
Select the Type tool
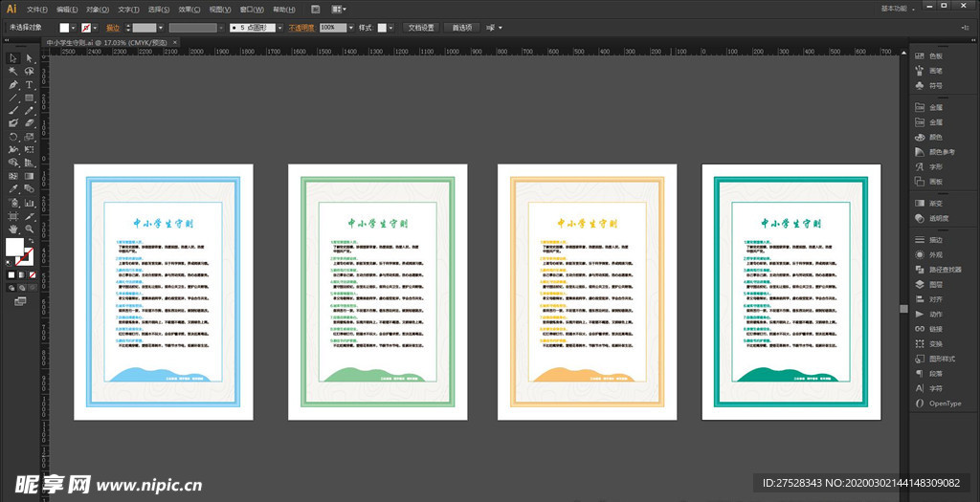pyautogui.click(x=30, y=85)
